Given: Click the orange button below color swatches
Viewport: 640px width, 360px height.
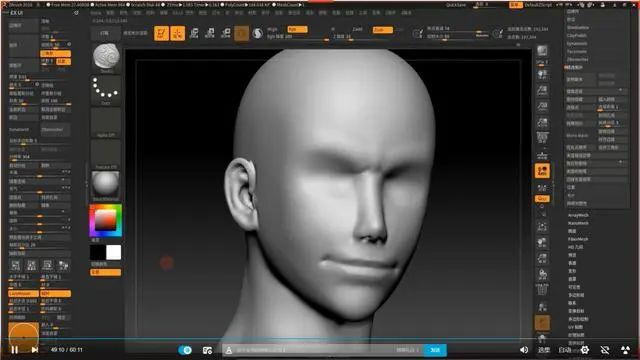Looking at the screenshot, I should click(x=105, y=272).
